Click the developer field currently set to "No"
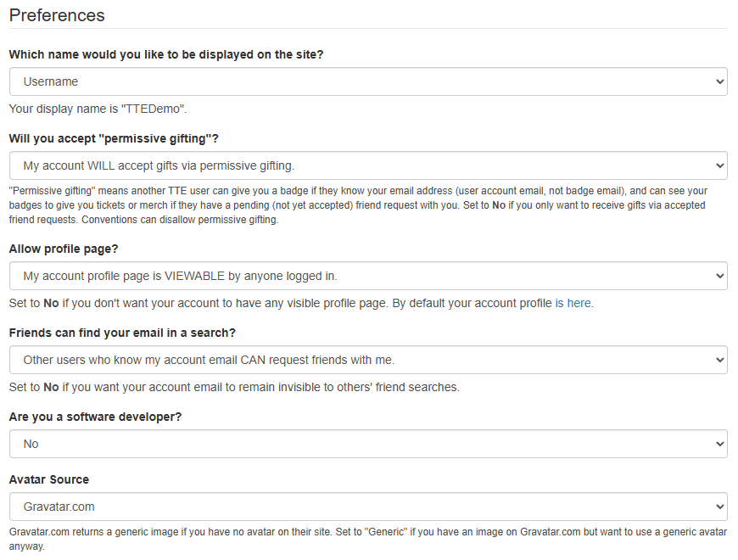 (368, 443)
